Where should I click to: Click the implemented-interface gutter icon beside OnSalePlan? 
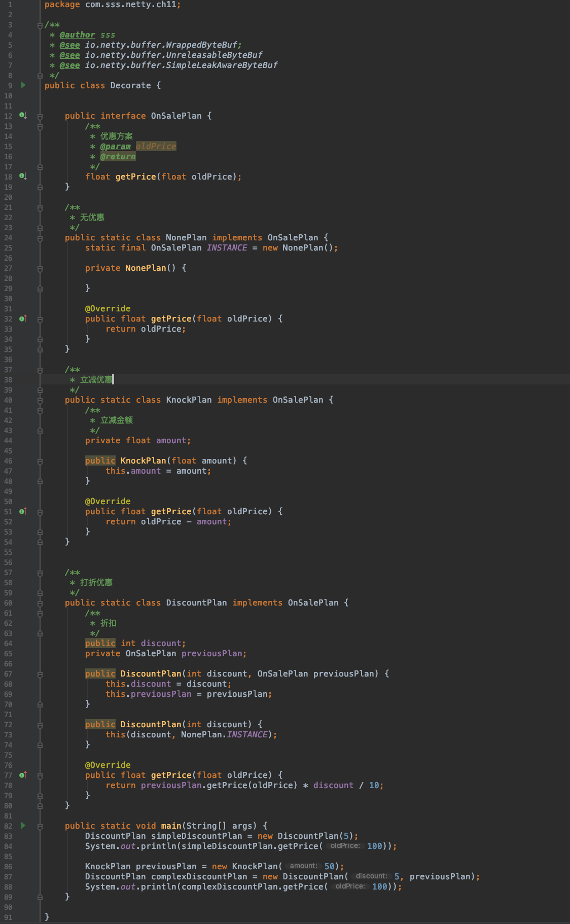point(23,116)
